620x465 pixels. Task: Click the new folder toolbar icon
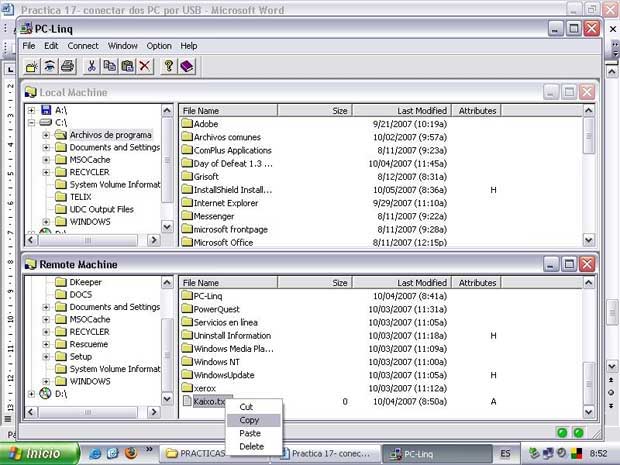tap(32, 66)
